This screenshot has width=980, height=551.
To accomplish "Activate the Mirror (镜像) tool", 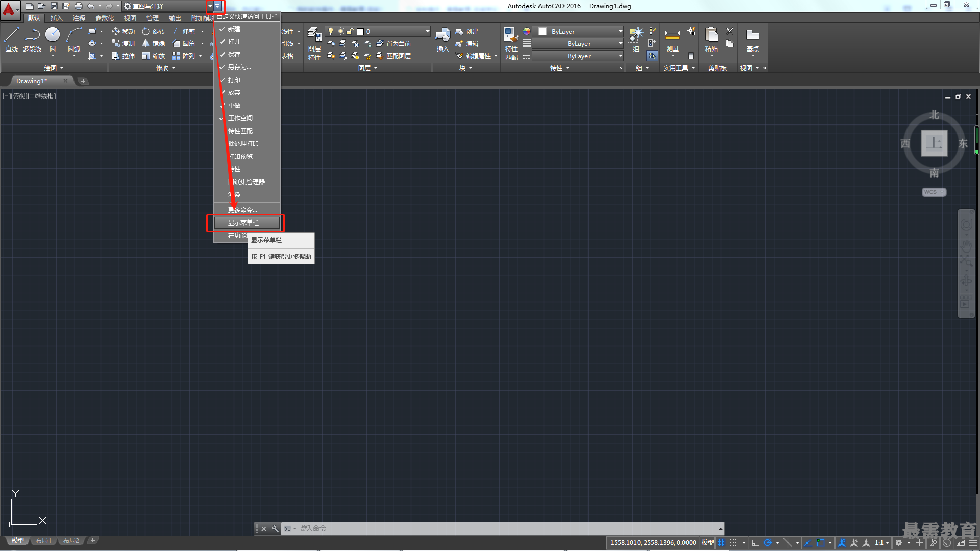I will pyautogui.click(x=154, y=44).
